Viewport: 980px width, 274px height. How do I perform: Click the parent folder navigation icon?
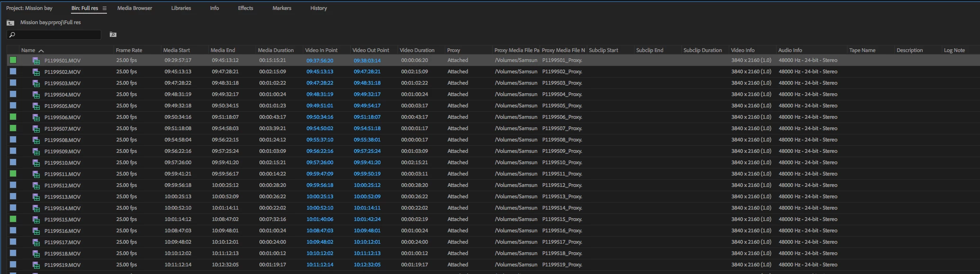10,23
